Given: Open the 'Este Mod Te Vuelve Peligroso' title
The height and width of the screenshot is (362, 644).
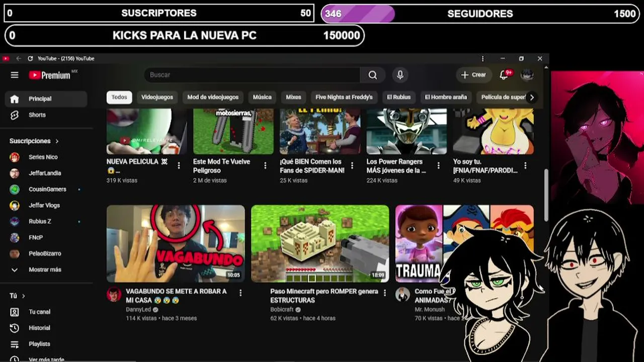Looking at the screenshot, I should (221, 166).
